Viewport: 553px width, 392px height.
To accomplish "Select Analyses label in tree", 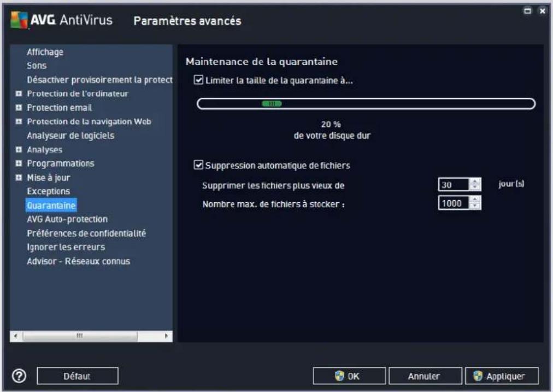I will click(44, 150).
